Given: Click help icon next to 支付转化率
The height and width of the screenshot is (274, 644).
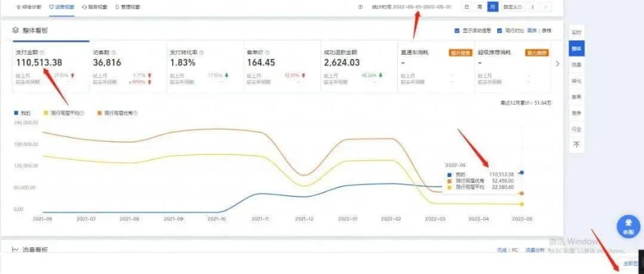Looking at the screenshot, I should 202,53.
